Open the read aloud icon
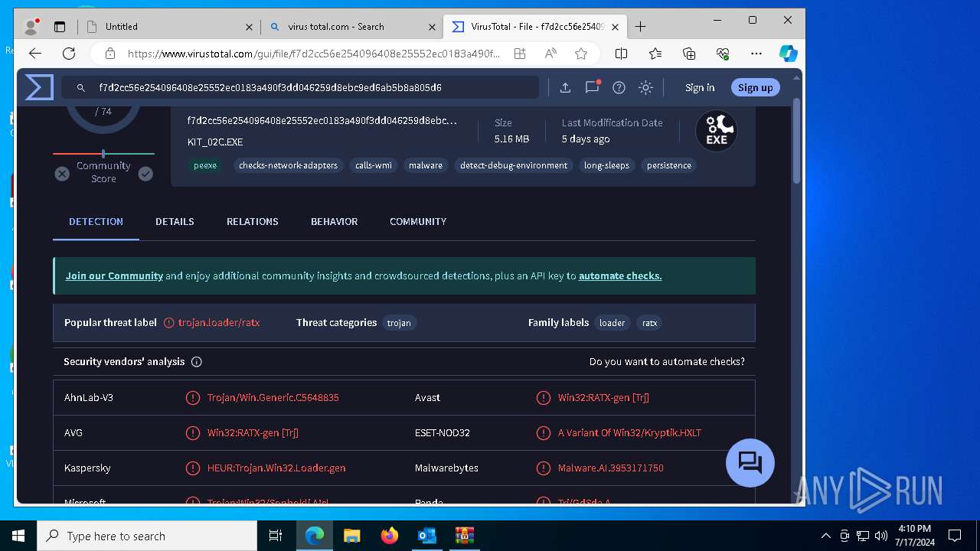 pos(550,54)
